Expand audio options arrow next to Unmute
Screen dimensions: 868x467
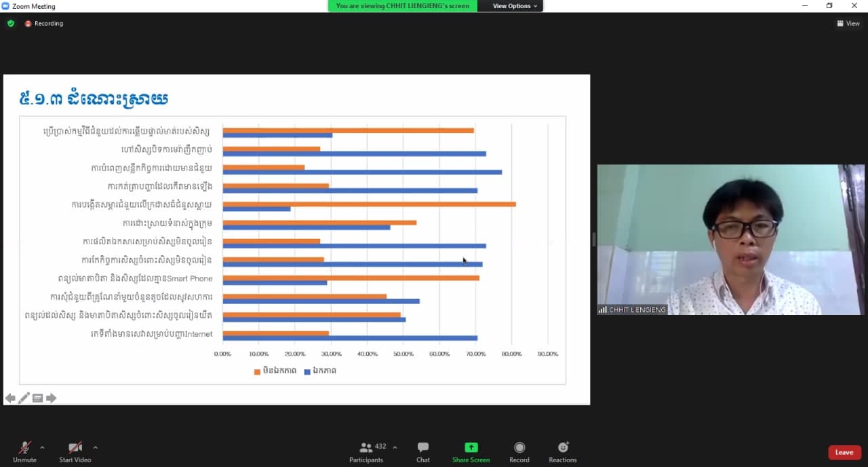(42, 447)
